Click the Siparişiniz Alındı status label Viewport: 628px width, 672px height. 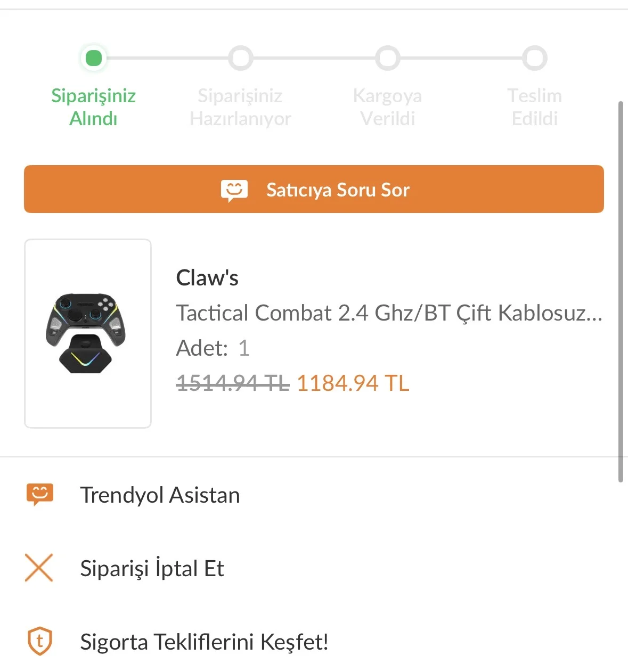94,107
